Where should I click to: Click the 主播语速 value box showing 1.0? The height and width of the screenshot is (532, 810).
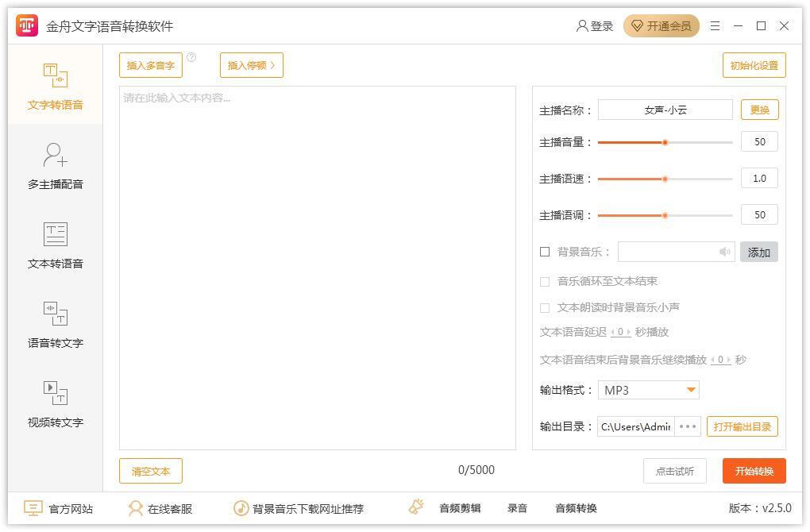point(759,178)
